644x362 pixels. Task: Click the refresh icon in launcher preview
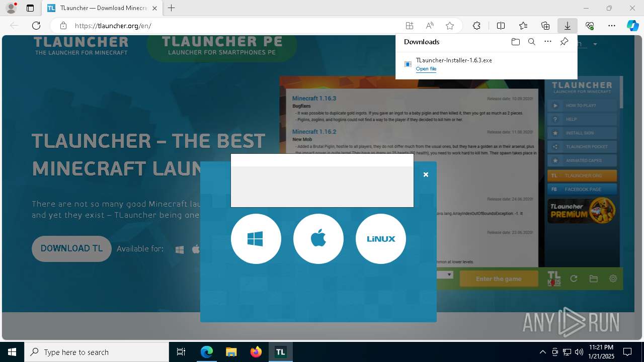pos(574,279)
